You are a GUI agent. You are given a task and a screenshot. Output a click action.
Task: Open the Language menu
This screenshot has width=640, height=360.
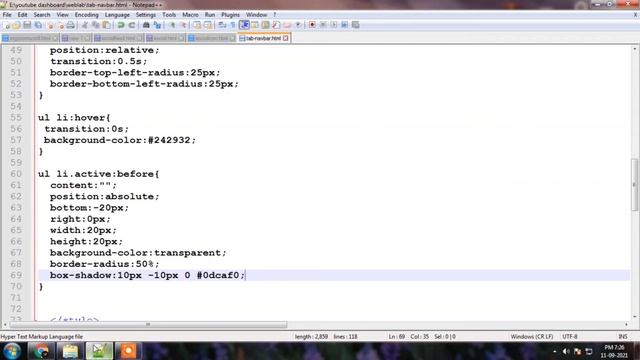click(117, 15)
